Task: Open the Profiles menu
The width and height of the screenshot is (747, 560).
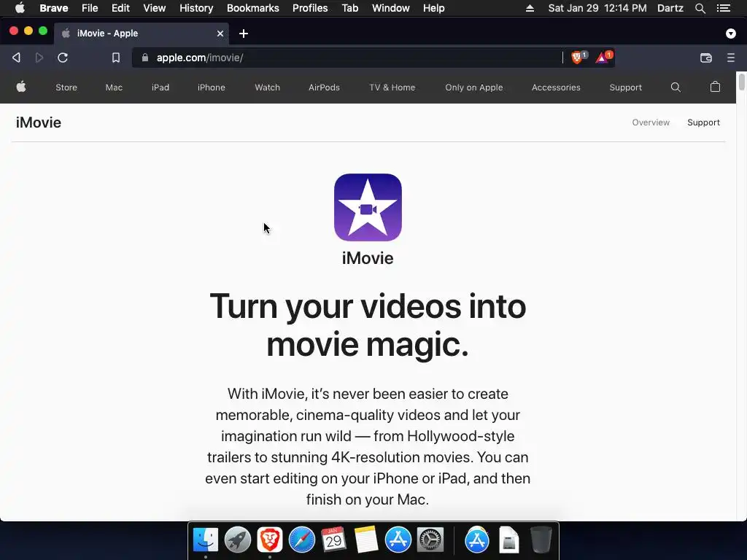Action: point(310,8)
